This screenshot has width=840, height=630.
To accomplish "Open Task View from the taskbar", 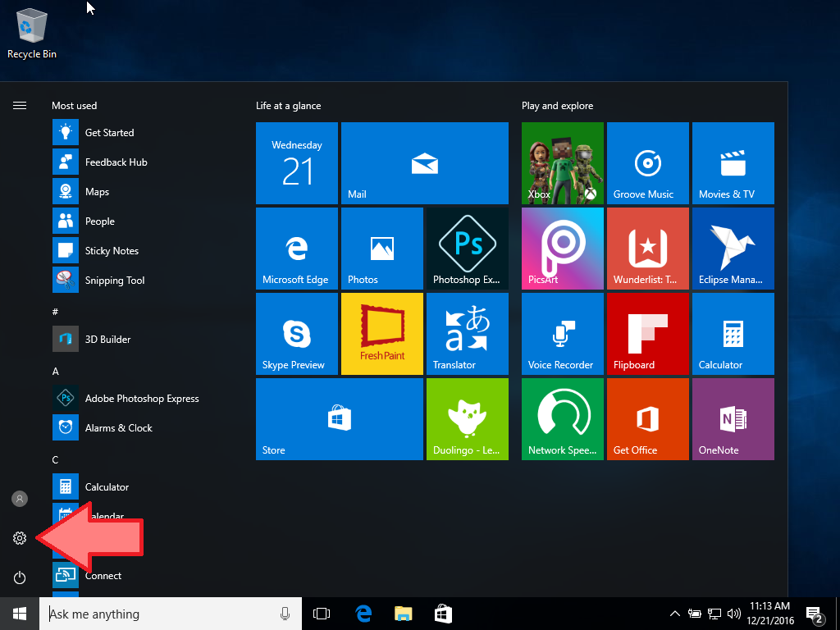I will click(x=322, y=614).
